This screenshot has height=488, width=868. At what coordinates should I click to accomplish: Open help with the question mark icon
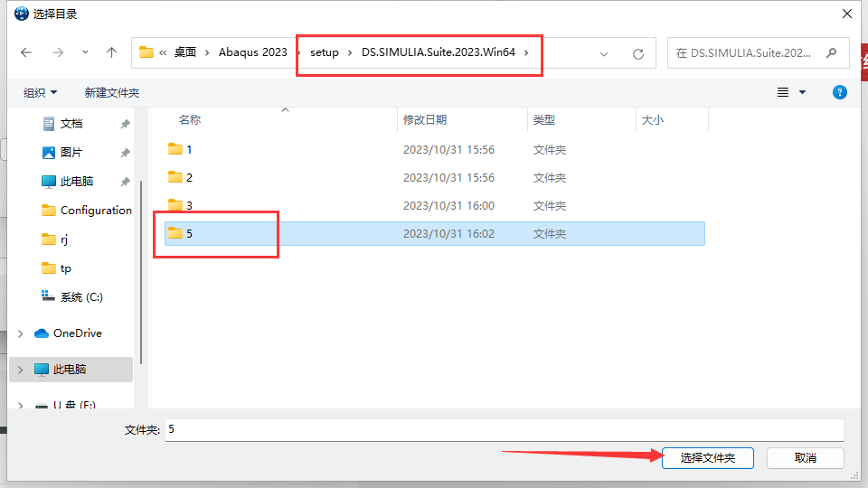tap(840, 92)
